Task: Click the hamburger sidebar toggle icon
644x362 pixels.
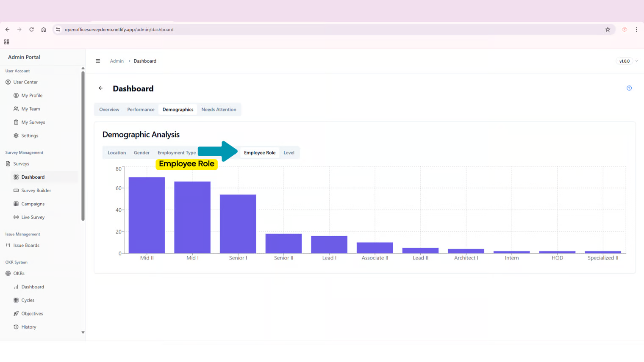Action: point(98,61)
